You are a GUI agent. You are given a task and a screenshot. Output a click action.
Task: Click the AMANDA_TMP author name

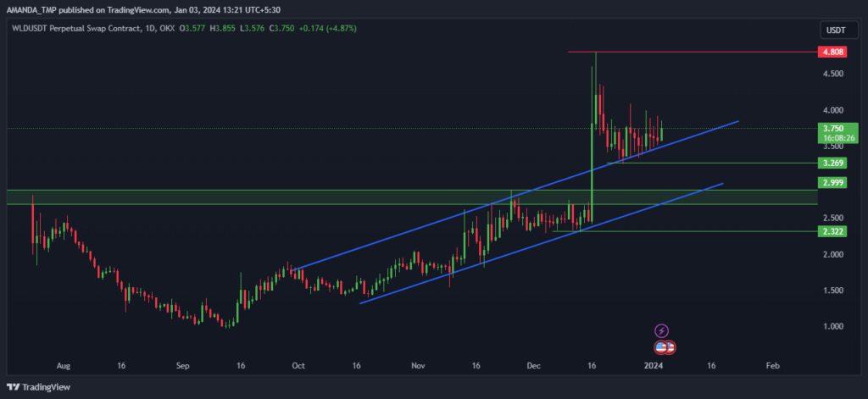tap(31, 8)
